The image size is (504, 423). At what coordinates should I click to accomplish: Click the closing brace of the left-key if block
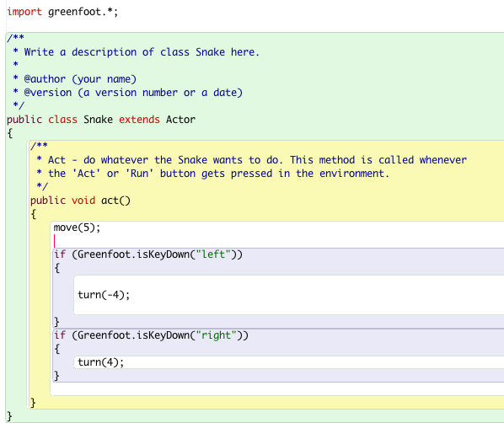(x=57, y=322)
